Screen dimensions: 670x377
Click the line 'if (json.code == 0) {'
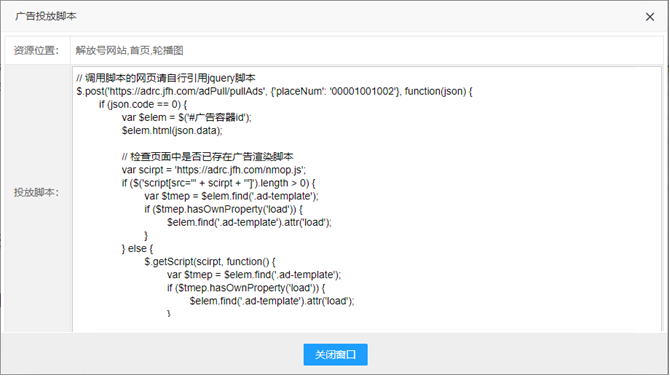pos(143,104)
